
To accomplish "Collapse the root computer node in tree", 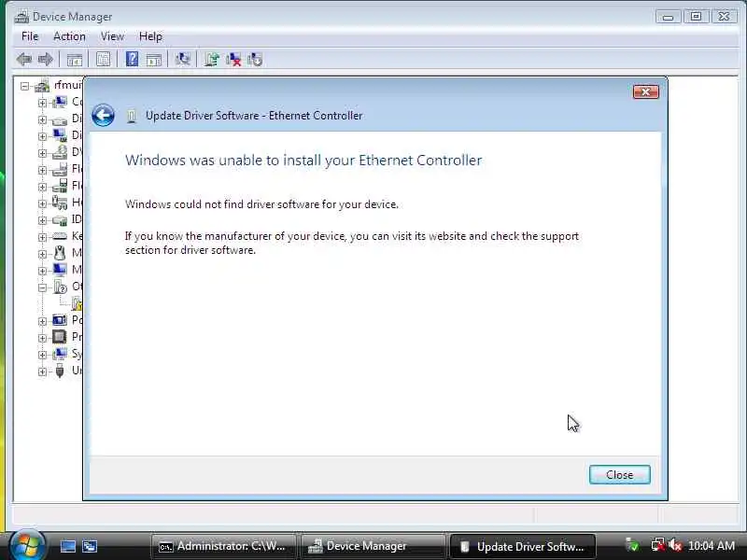I will coord(25,86).
